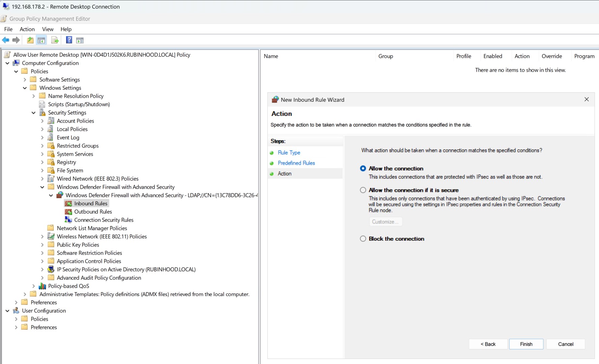Click the Action step in wizard

click(284, 174)
